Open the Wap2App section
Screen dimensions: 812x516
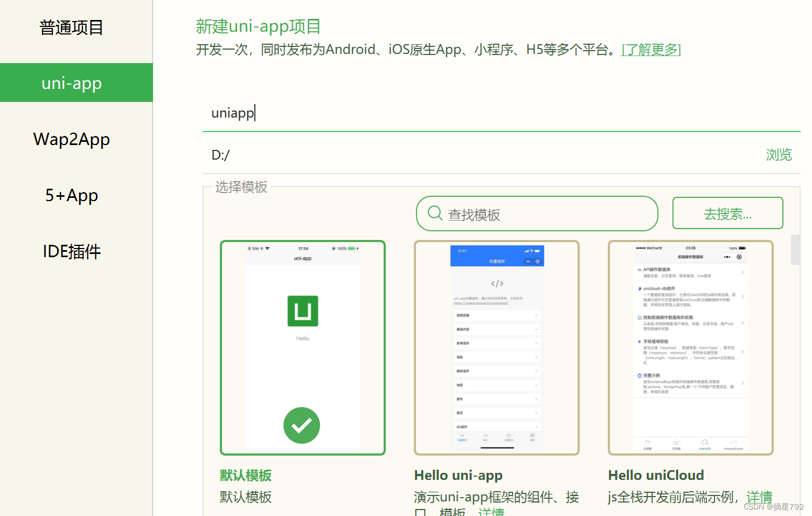71,139
